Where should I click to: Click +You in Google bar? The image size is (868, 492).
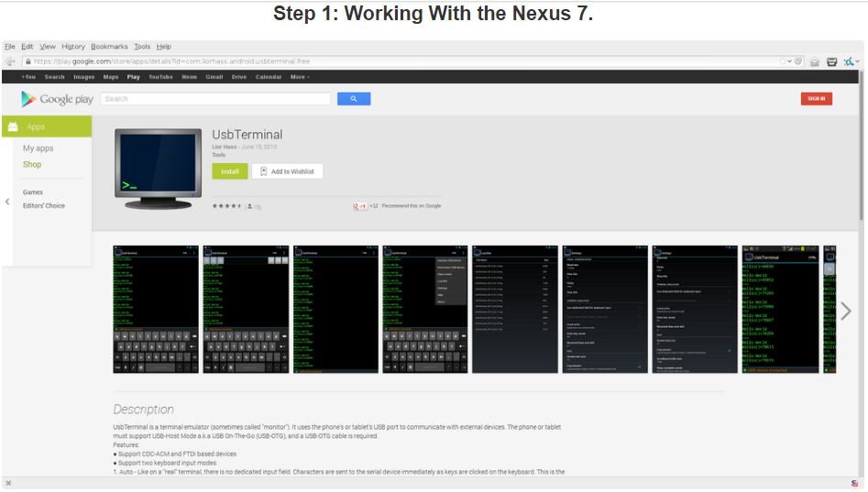tap(28, 77)
